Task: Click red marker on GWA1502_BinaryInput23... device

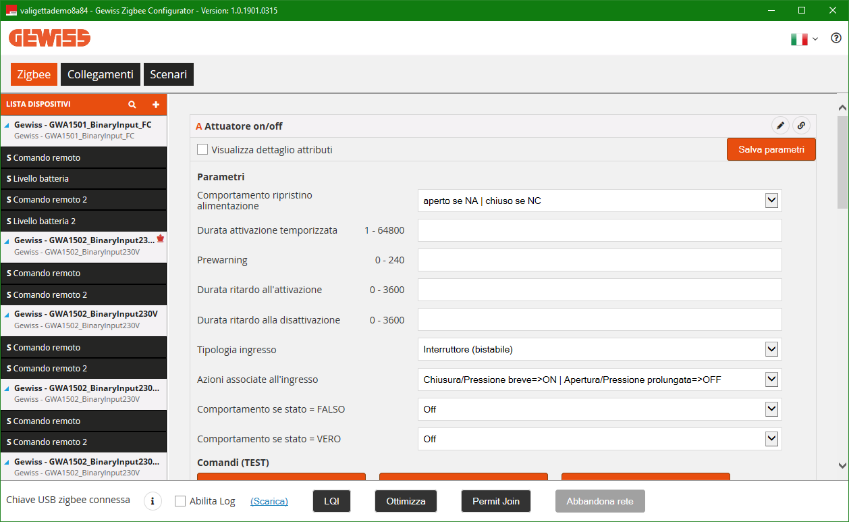Action: tap(160, 239)
